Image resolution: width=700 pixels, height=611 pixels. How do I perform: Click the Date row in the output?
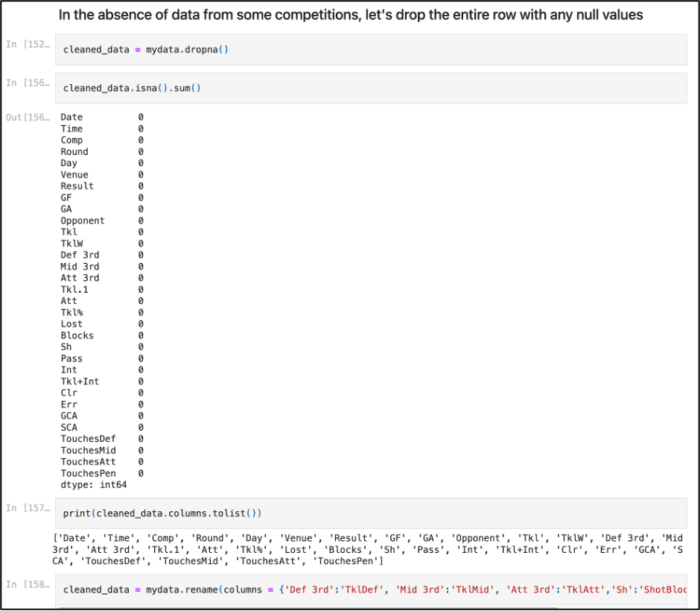(72, 117)
